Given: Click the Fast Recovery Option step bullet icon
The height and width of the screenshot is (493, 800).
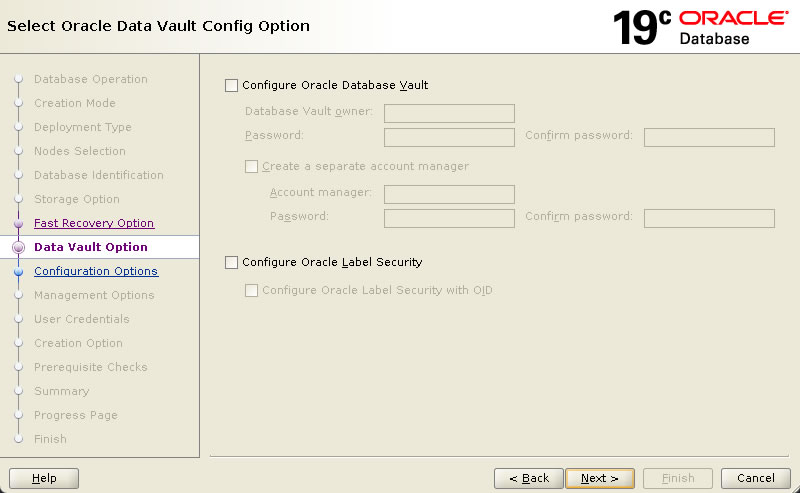Looking at the screenshot, I should (x=19, y=224).
